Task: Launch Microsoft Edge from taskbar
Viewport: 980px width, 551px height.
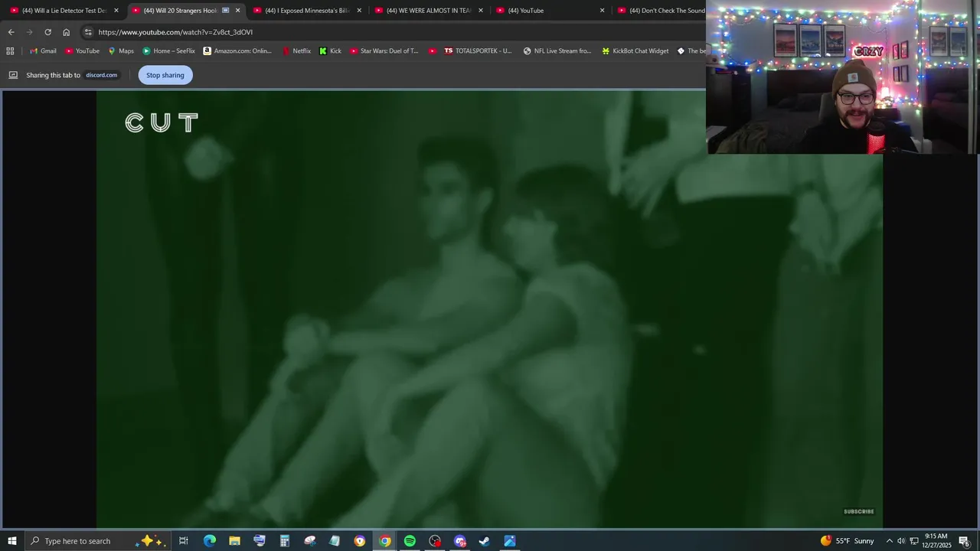Action: coord(209,541)
